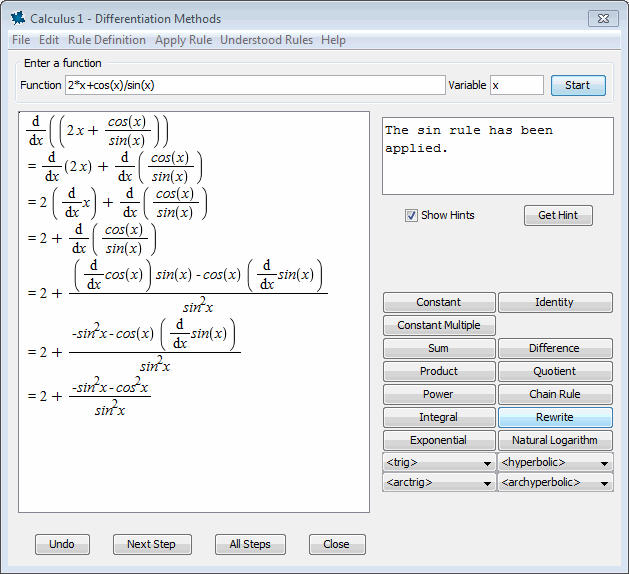Close the Differentiation Methods window

(x=602, y=18)
